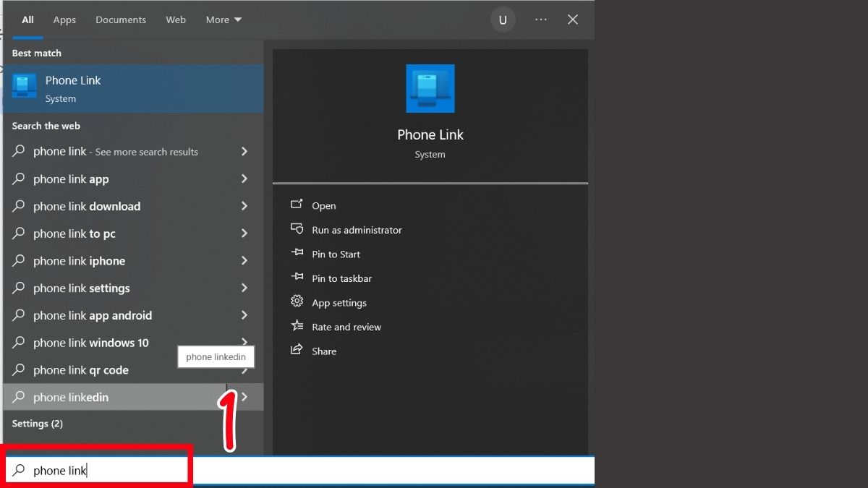This screenshot has height=488, width=868.
Task: Switch to the Web tab
Action: [x=176, y=20]
